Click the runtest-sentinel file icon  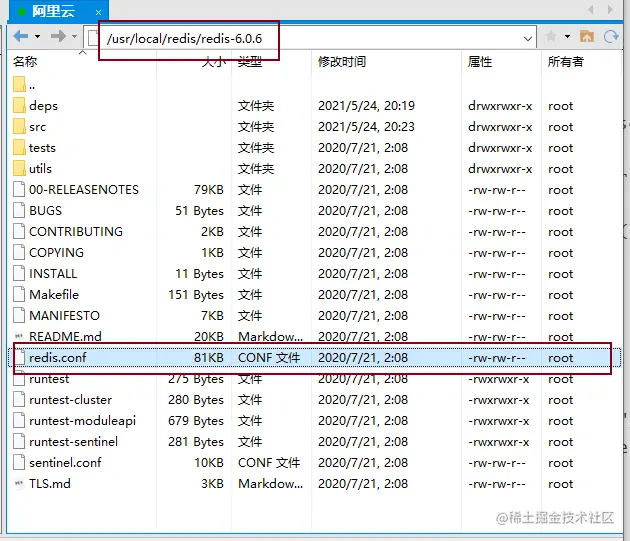pyautogui.click(x=19, y=441)
